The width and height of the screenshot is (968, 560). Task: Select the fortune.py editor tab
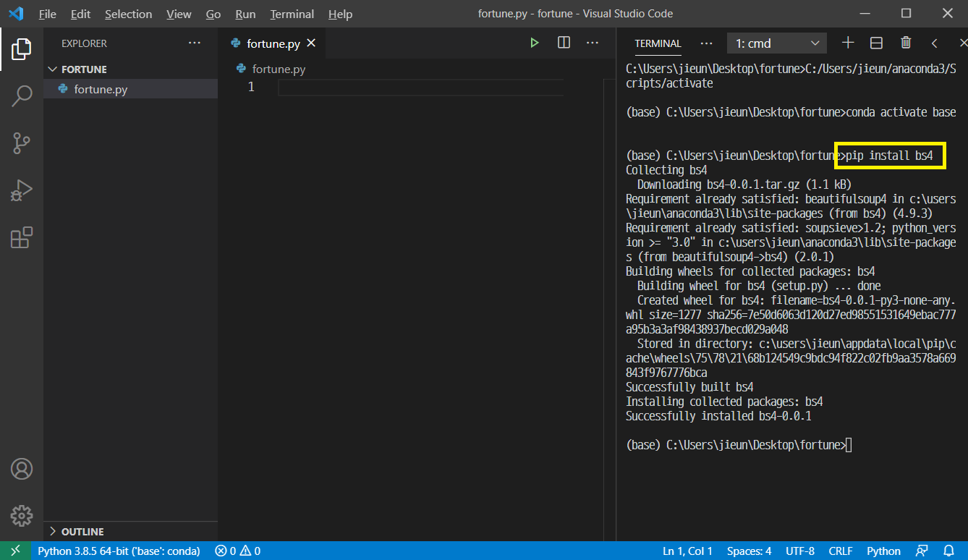click(273, 43)
